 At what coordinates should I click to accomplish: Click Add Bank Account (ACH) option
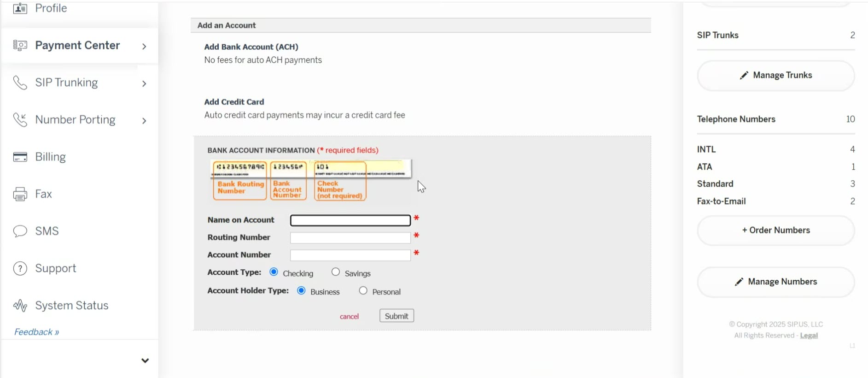point(251,47)
